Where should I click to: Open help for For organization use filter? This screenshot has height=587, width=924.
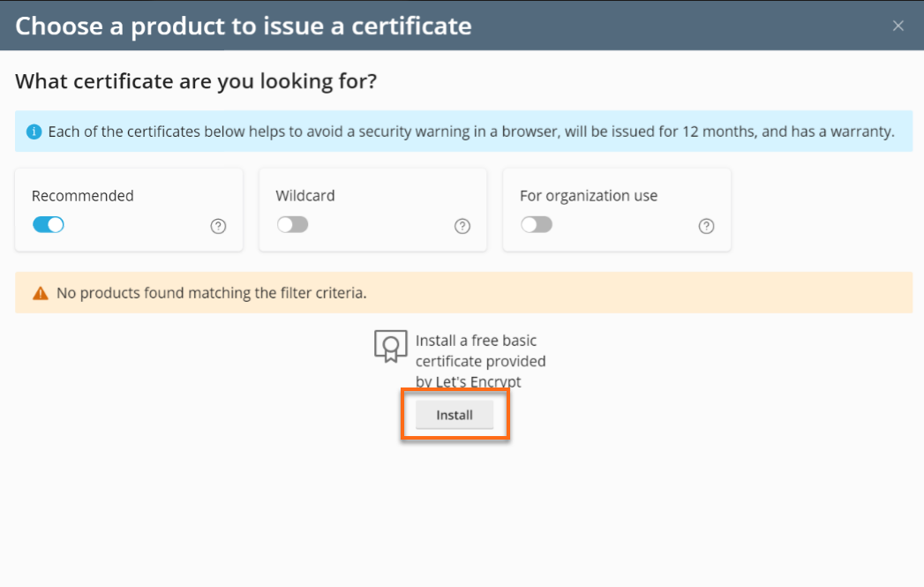pyautogui.click(x=706, y=226)
